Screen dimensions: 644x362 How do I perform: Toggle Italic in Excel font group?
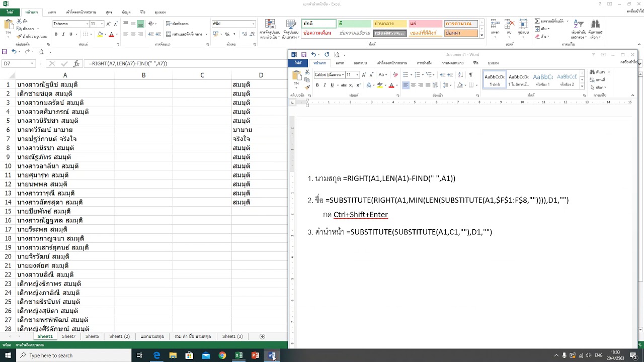[x=63, y=34]
